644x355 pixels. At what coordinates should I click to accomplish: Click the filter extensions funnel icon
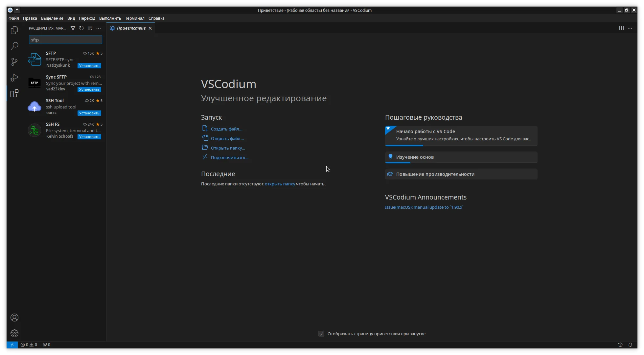[73, 28]
